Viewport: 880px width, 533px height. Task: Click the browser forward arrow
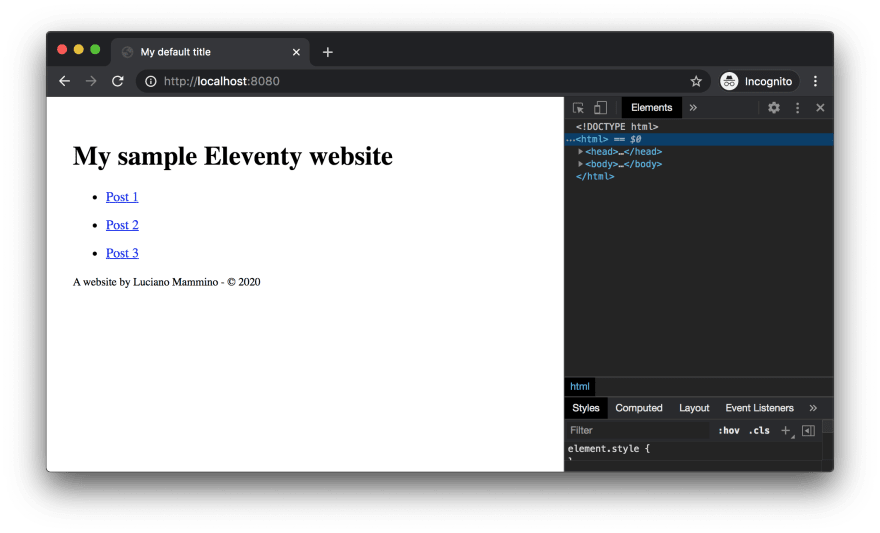[x=91, y=81]
